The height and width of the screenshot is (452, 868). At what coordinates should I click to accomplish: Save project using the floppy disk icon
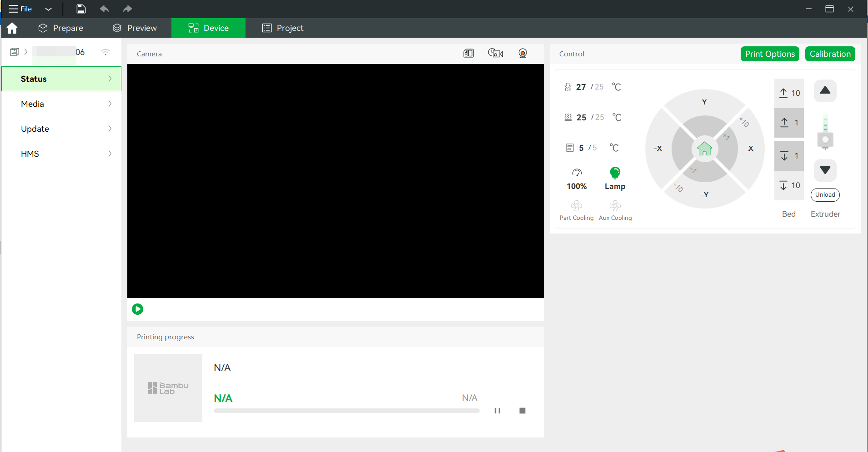(81, 9)
